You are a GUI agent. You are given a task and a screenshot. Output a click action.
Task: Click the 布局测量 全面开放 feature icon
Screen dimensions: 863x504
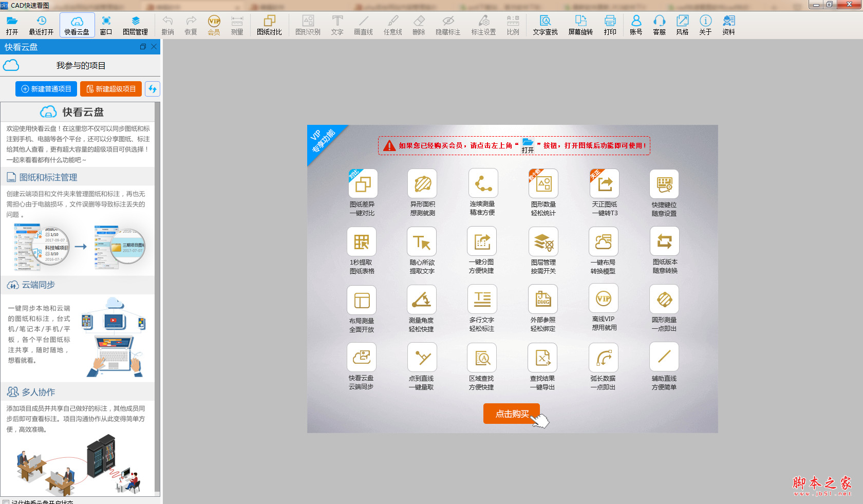click(x=362, y=300)
